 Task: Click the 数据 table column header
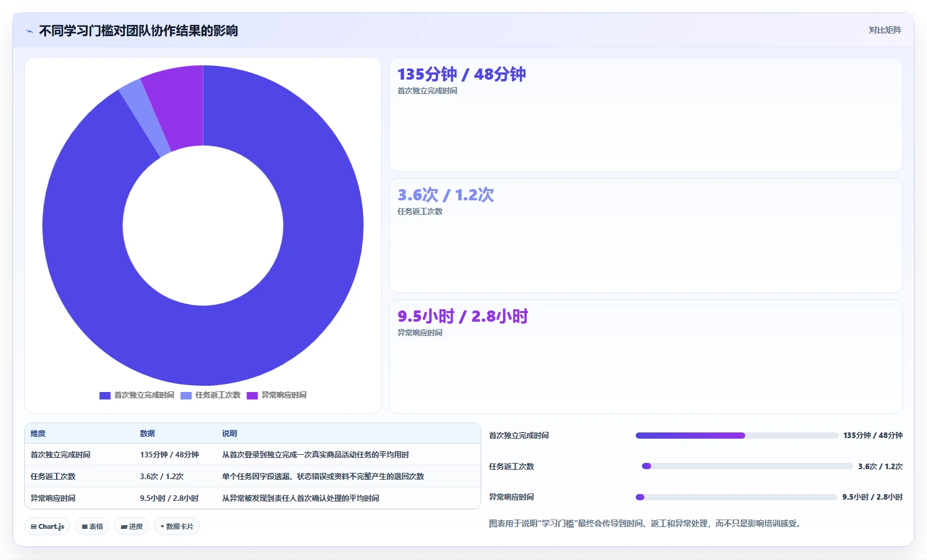click(x=148, y=434)
